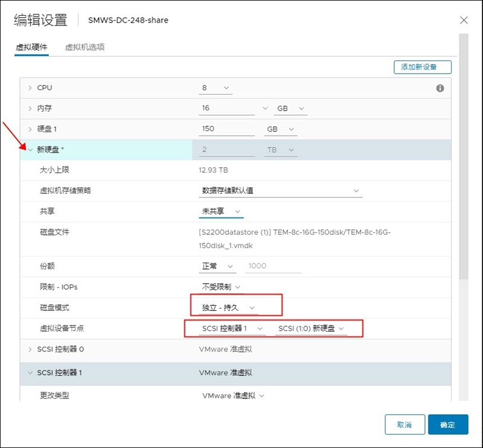This screenshot has width=483, height=448.
Task: Close the edit settings dialog
Action: click(x=464, y=20)
